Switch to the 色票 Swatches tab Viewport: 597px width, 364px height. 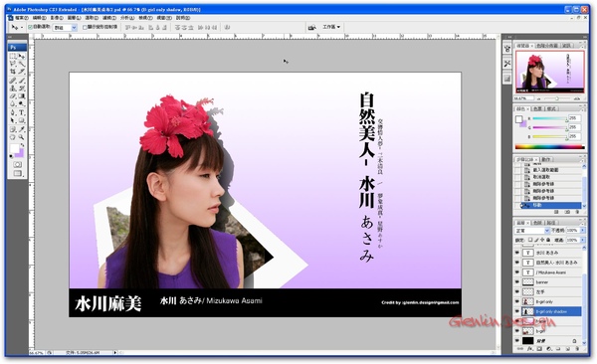click(538, 108)
